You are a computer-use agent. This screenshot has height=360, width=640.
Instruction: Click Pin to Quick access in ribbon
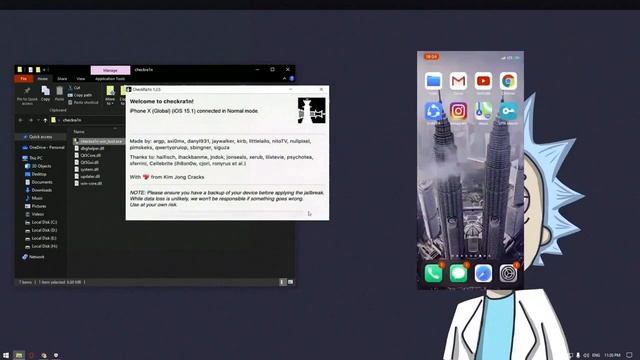27,95
